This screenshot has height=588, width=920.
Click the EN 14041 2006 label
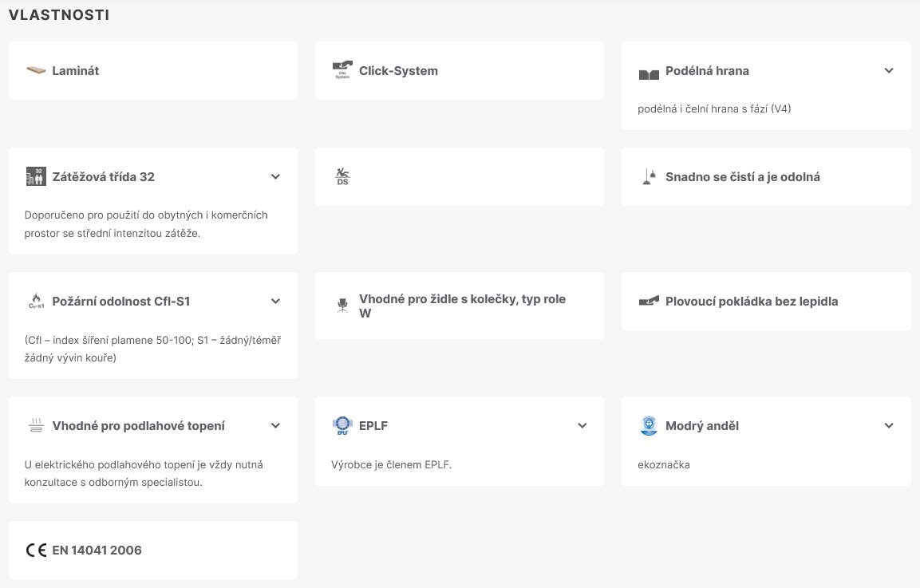coord(97,550)
